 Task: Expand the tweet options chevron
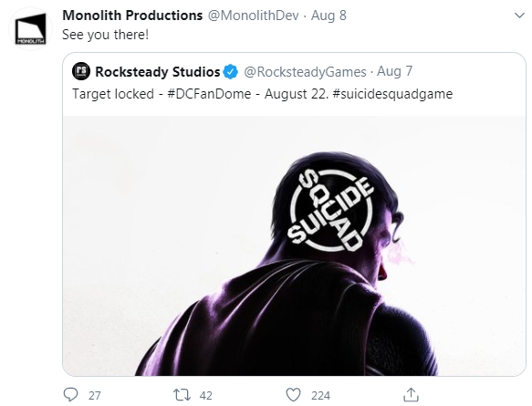[519, 16]
